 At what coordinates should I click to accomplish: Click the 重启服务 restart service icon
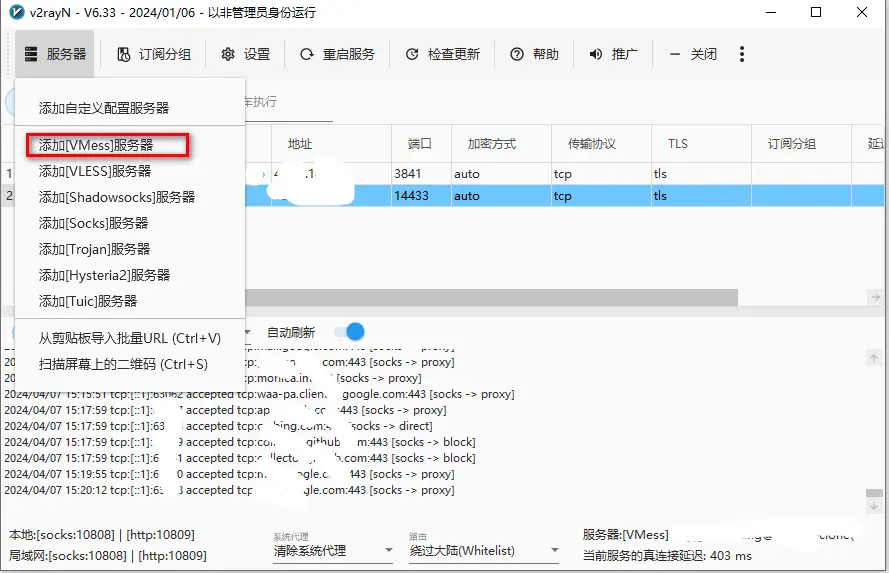pyautogui.click(x=307, y=54)
